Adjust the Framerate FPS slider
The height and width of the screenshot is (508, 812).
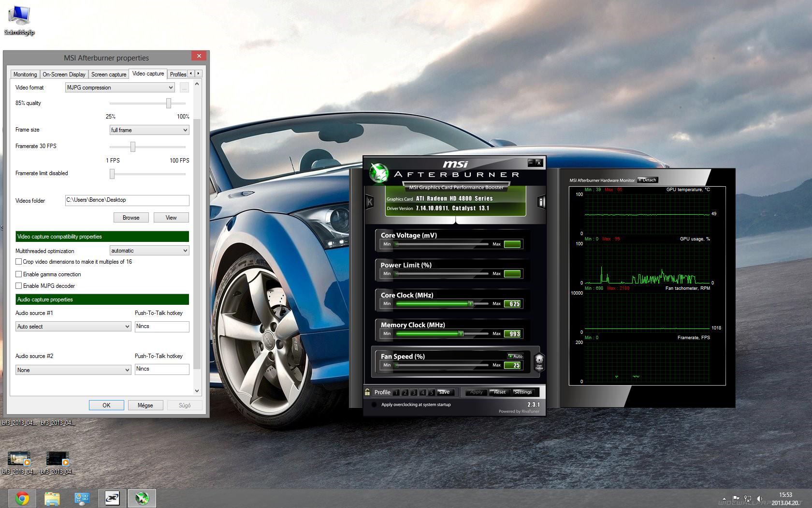pyautogui.click(x=133, y=147)
